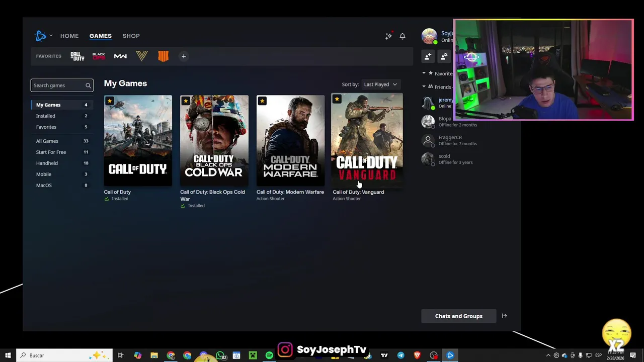Open the Battle.net logo menu
Screen dimensions: 644x362
tap(41, 36)
